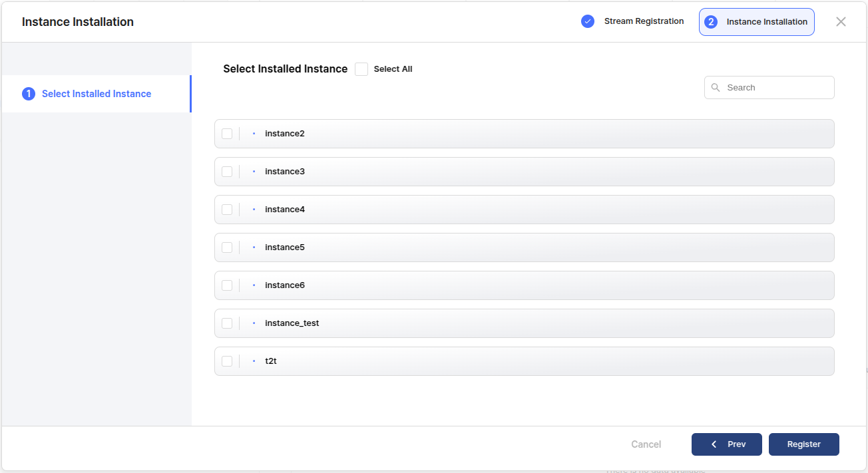Screen dimensions: 868x473
Task: Click the search magnifier icon
Action: 716,88
